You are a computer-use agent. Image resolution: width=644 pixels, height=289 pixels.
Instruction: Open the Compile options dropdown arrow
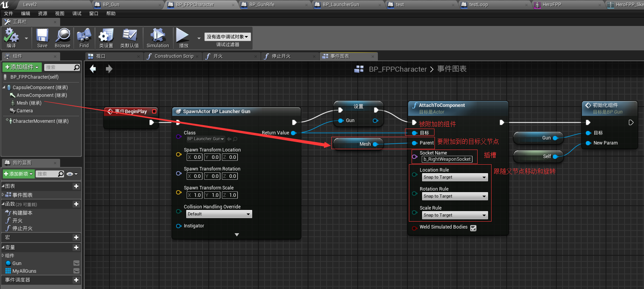[26, 38]
